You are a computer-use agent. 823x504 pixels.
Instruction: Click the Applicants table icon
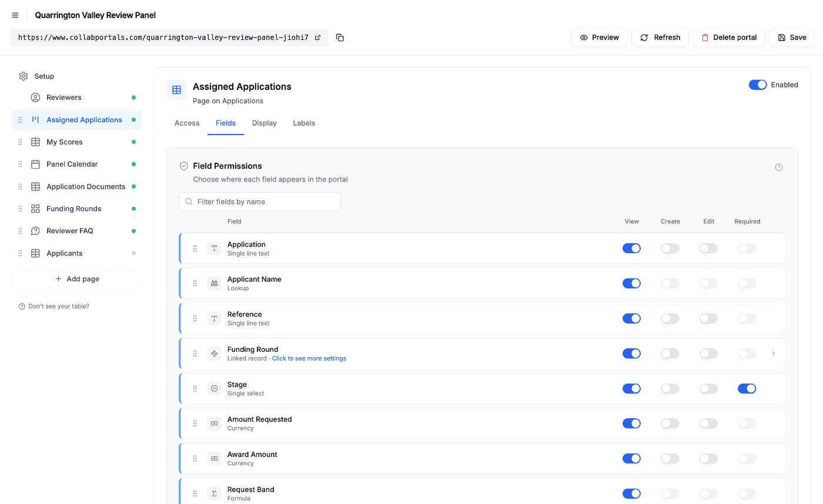(36, 253)
